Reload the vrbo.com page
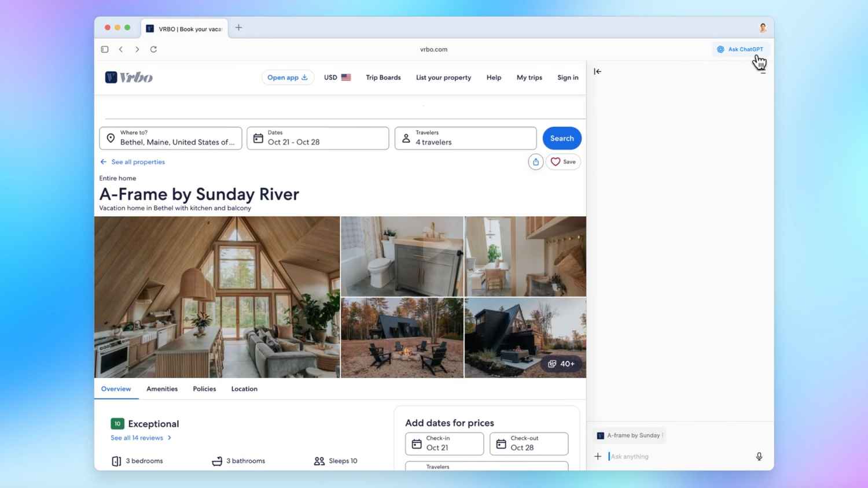The image size is (868, 488). point(153,49)
